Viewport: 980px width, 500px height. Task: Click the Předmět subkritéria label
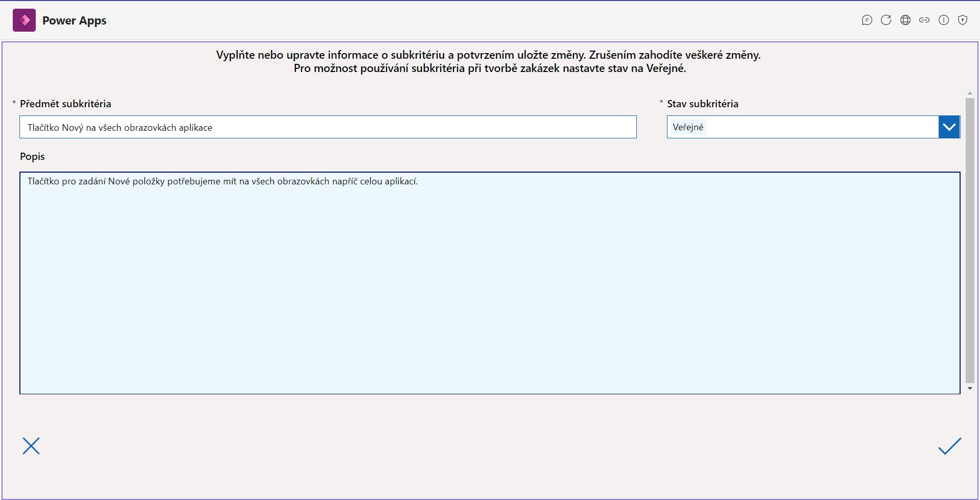point(65,104)
